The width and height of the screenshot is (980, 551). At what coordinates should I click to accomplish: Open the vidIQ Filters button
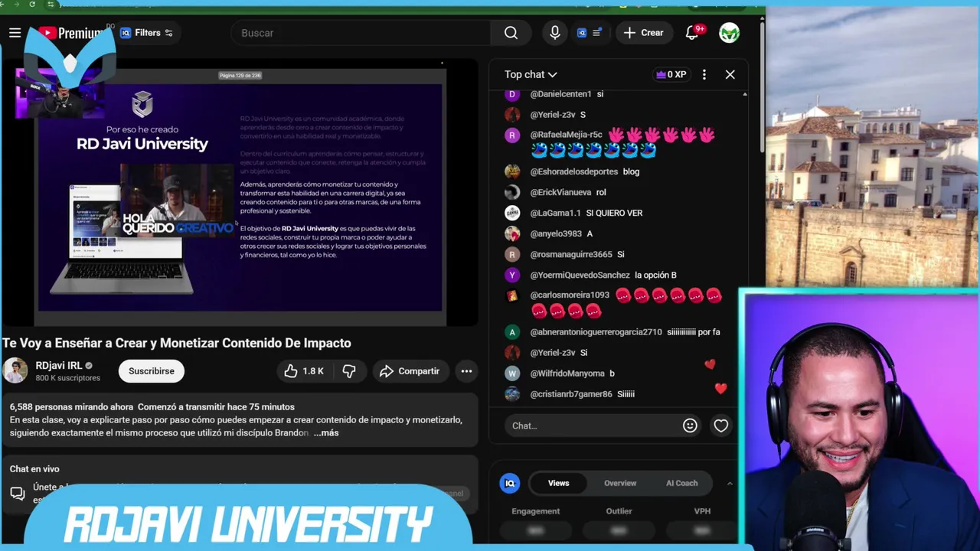pyautogui.click(x=146, y=33)
